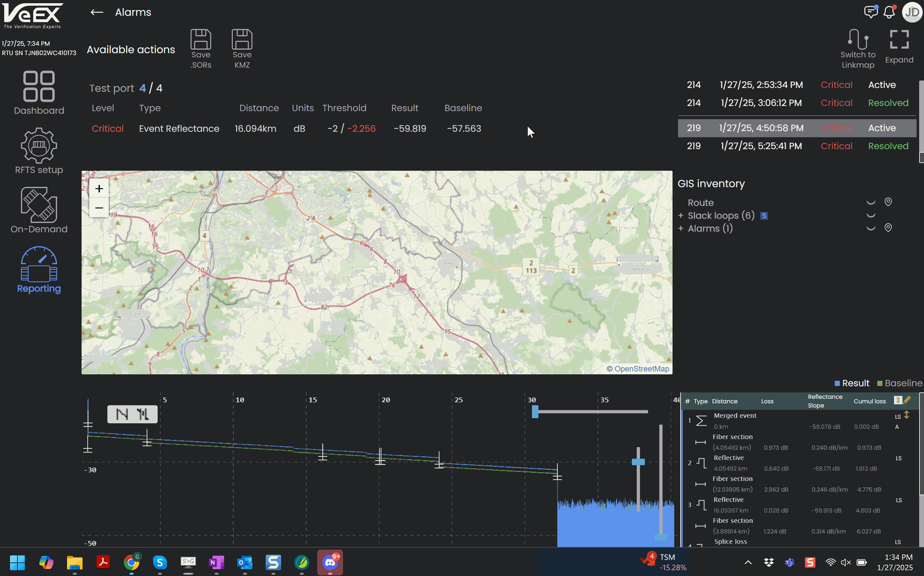
Task: Zoom in on the map
Action: tap(99, 188)
